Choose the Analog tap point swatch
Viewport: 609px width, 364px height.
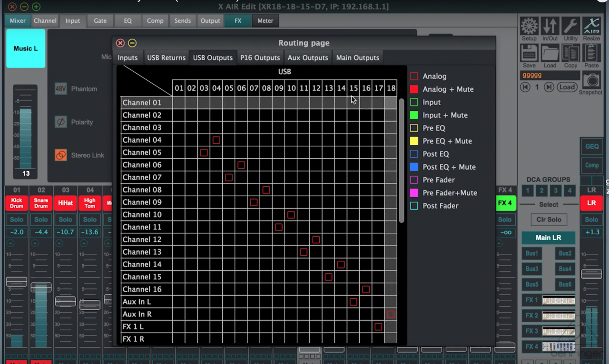pyautogui.click(x=414, y=76)
